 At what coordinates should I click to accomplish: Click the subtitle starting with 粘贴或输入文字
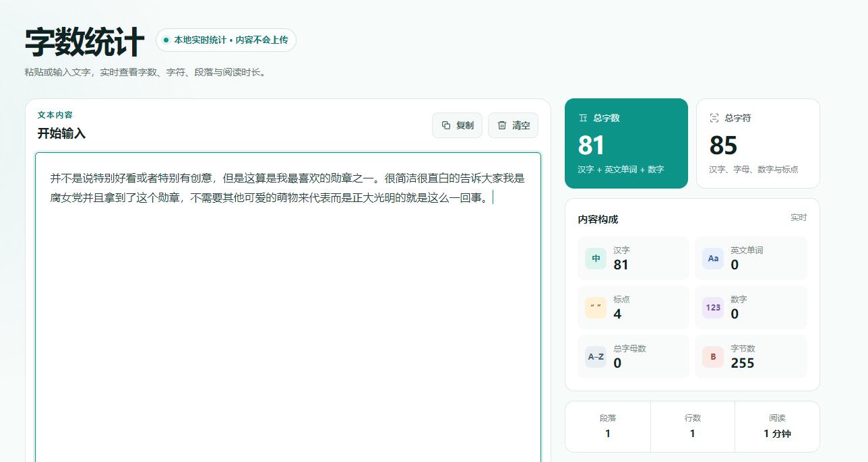[x=146, y=72]
